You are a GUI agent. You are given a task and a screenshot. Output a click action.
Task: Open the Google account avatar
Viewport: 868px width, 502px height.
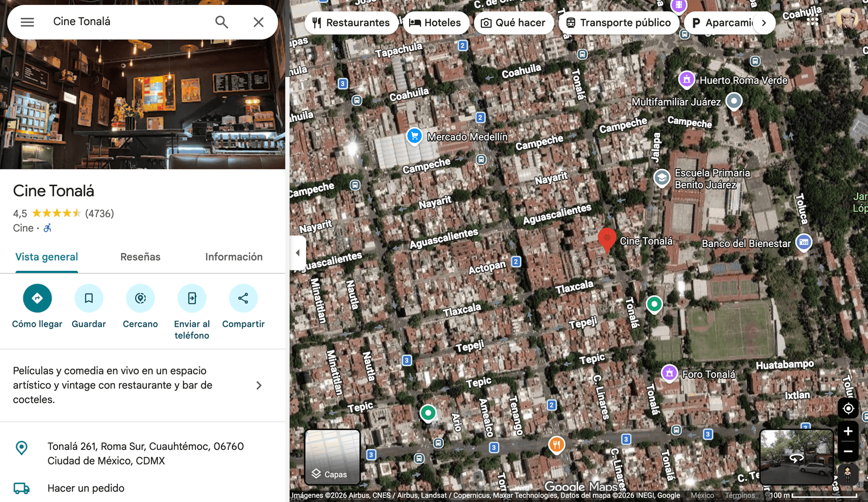[x=847, y=20]
